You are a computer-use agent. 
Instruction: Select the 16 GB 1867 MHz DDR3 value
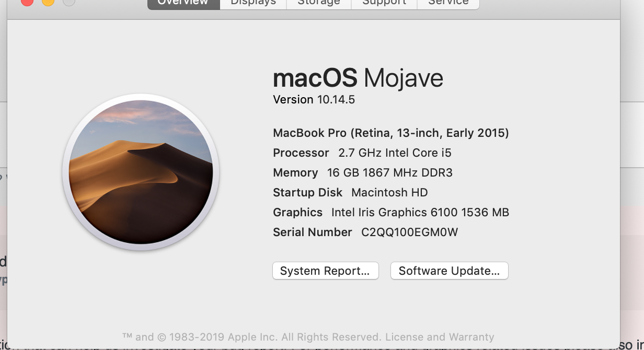tap(390, 173)
